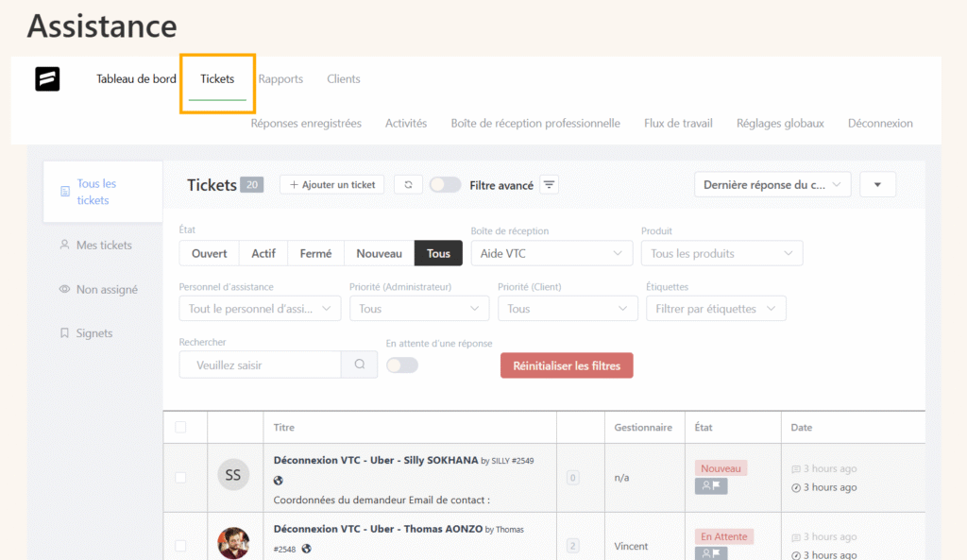
Task: Toggle En attente d'une réponse switch
Action: tap(402, 365)
